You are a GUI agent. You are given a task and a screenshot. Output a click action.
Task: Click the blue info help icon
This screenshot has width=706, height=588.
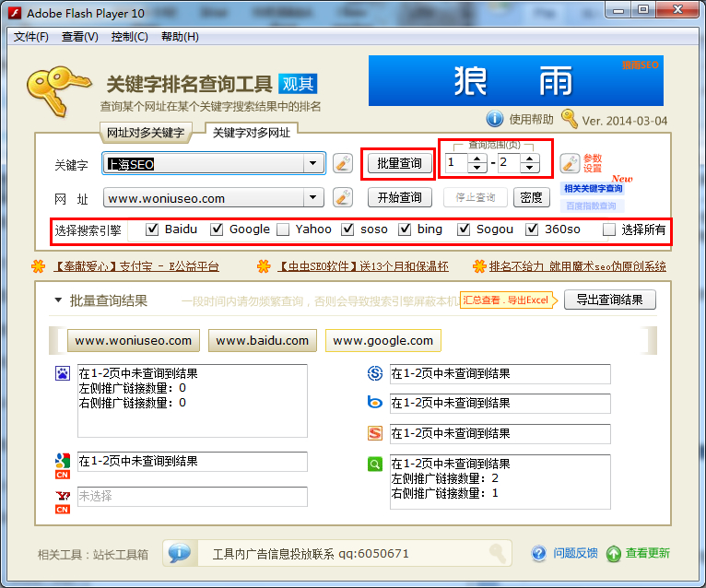pos(495,119)
